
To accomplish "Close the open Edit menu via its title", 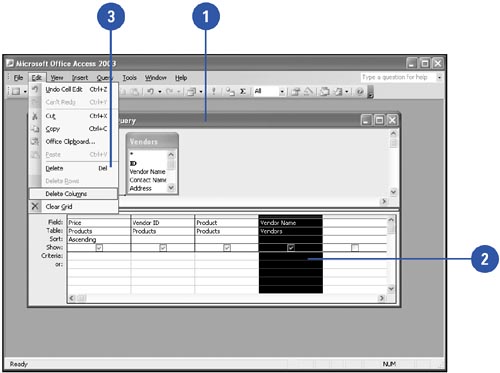I will (36, 78).
